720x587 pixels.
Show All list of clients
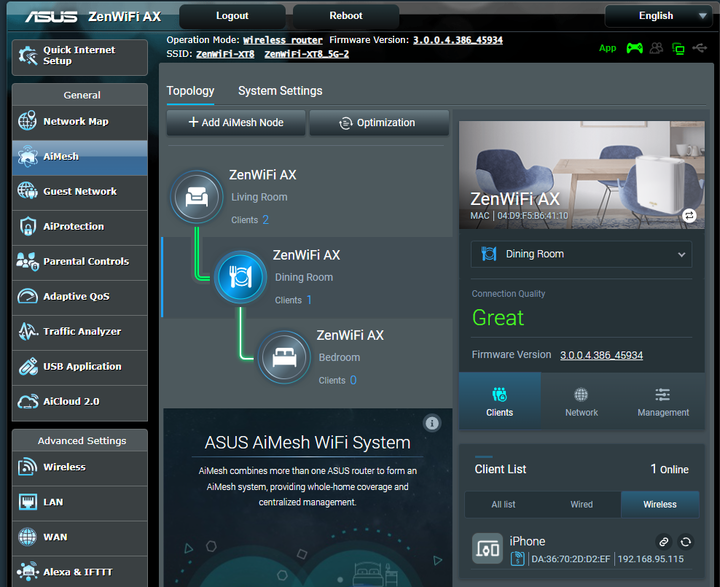point(503,504)
